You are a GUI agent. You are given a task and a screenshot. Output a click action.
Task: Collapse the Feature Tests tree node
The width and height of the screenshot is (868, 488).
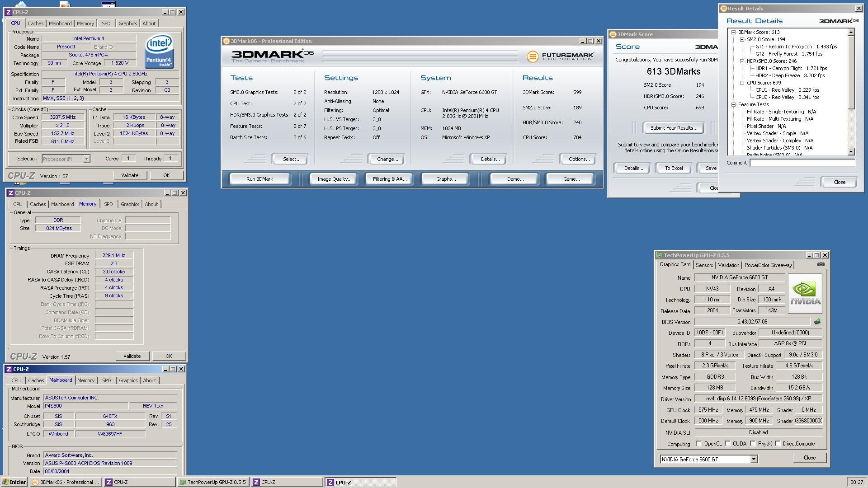point(734,104)
